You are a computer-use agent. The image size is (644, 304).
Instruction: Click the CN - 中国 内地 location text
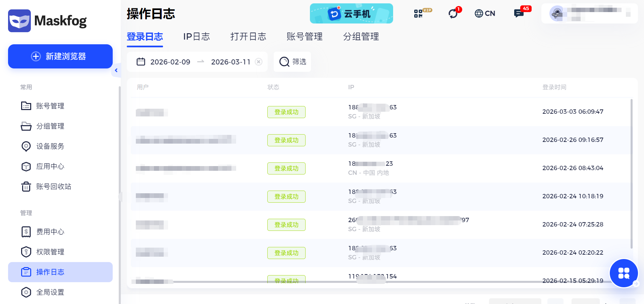(x=369, y=173)
